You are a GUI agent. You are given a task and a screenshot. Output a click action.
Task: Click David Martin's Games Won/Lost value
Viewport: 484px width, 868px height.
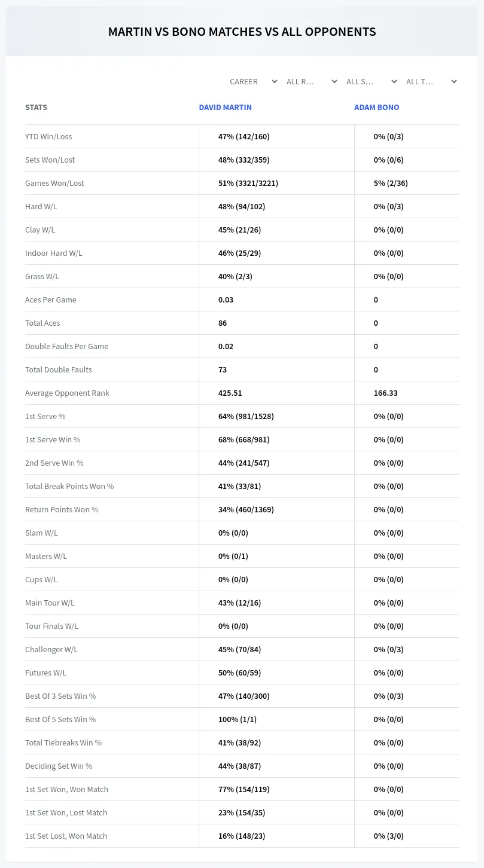[x=248, y=183]
